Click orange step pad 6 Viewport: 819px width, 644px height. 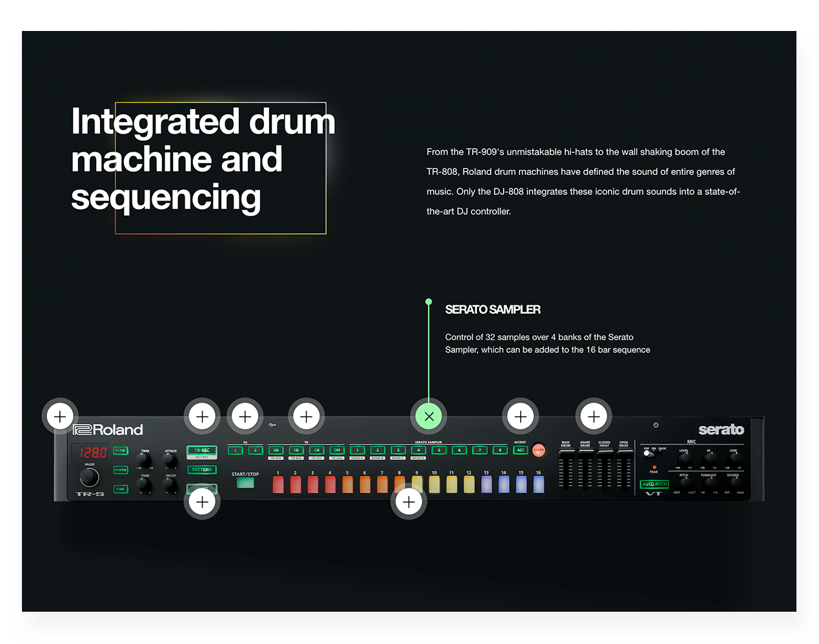coord(365,485)
